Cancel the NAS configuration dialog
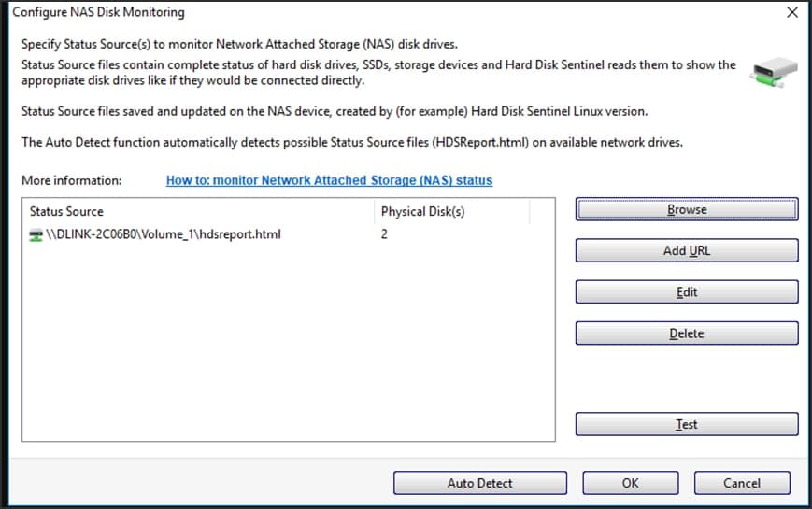The height and width of the screenshot is (509, 812). click(x=742, y=483)
